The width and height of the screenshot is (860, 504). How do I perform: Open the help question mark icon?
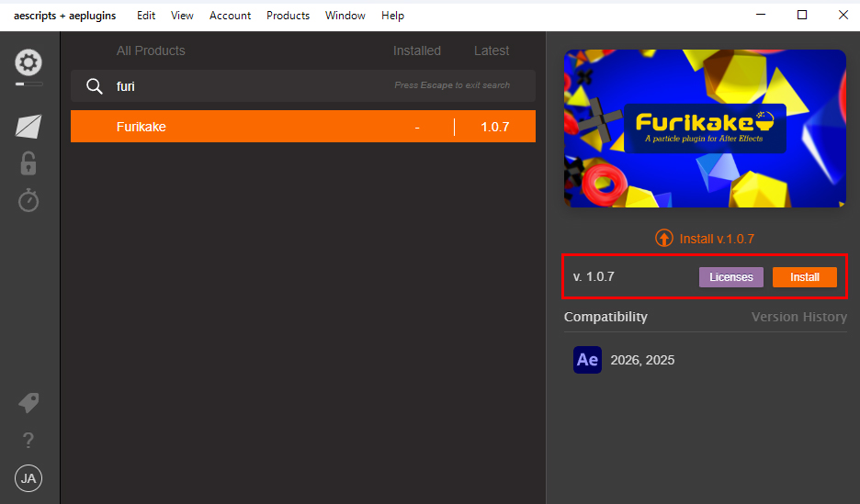(x=28, y=440)
